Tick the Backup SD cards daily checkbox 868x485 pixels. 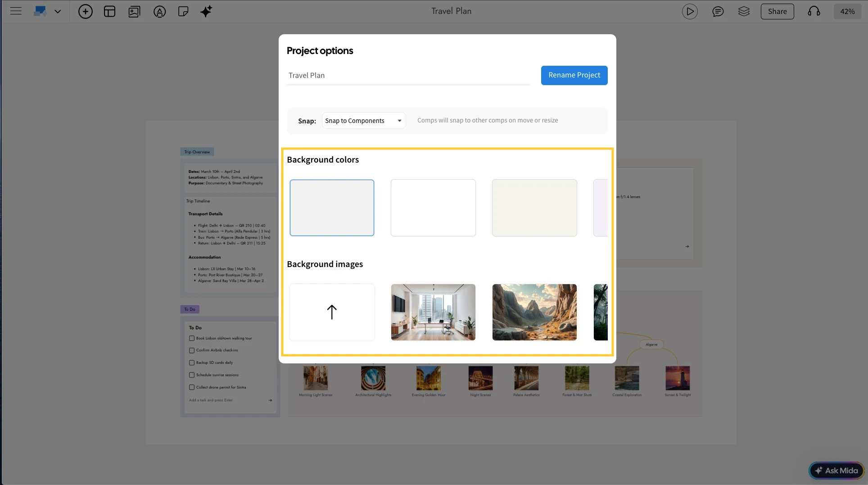tap(192, 363)
